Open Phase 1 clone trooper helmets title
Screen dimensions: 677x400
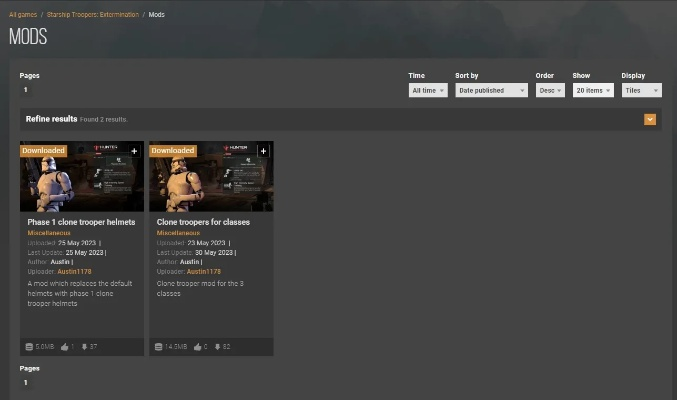(x=81, y=222)
